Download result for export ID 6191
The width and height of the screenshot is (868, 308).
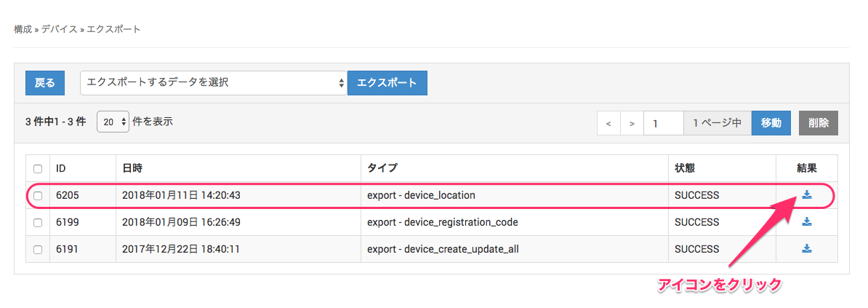point(807,248)
